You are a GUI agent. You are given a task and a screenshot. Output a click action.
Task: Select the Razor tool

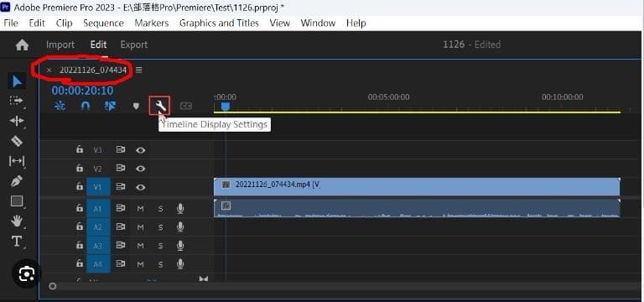pos(17,141)
